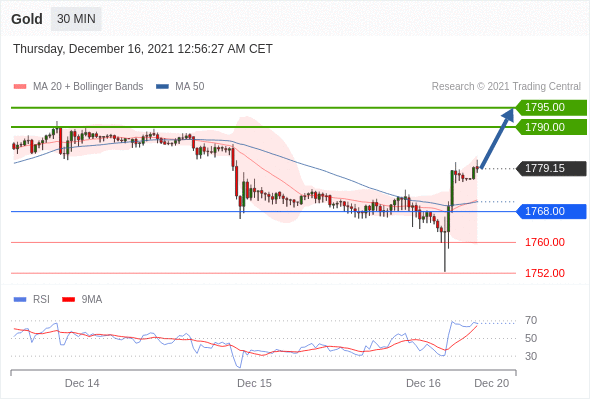Click the red 9MA color swatch
590x400 pixels.
68,300
